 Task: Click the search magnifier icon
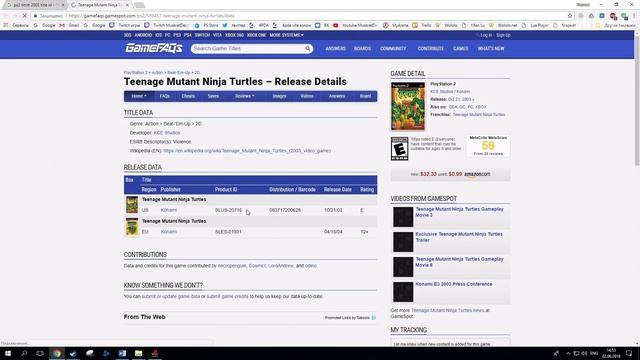pos(308,49)
